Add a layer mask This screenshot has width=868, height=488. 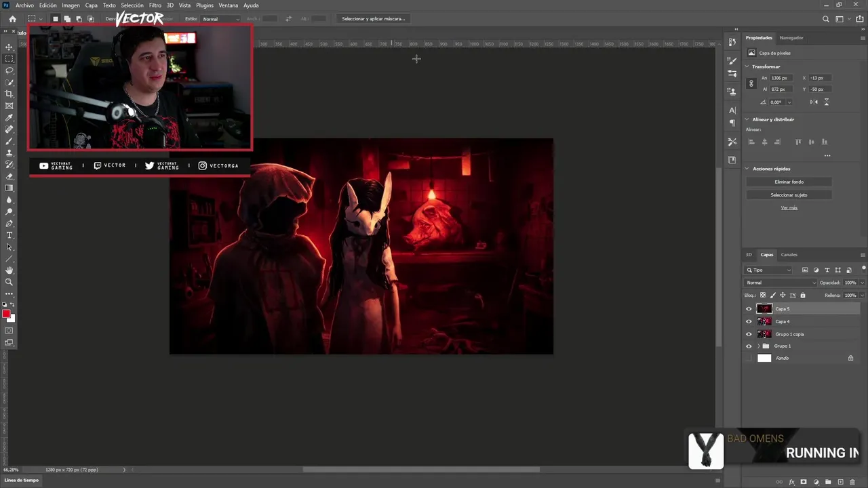tap(804, 482)
